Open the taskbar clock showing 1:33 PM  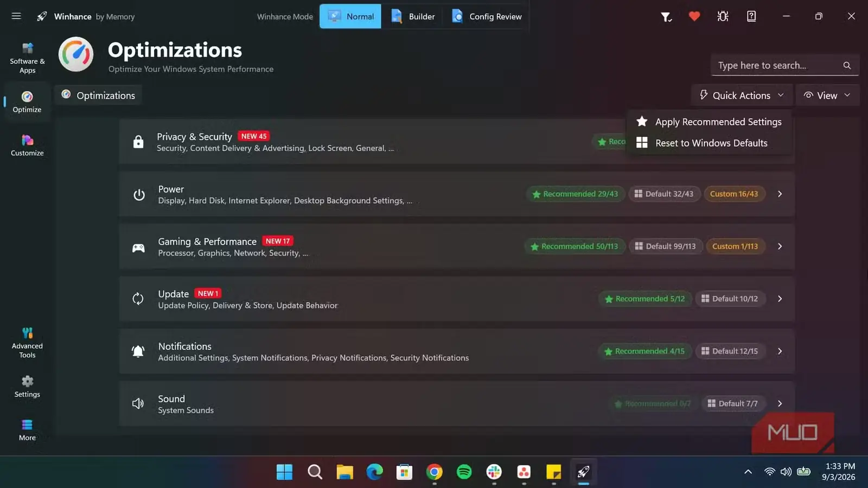(x=839, y=472)
